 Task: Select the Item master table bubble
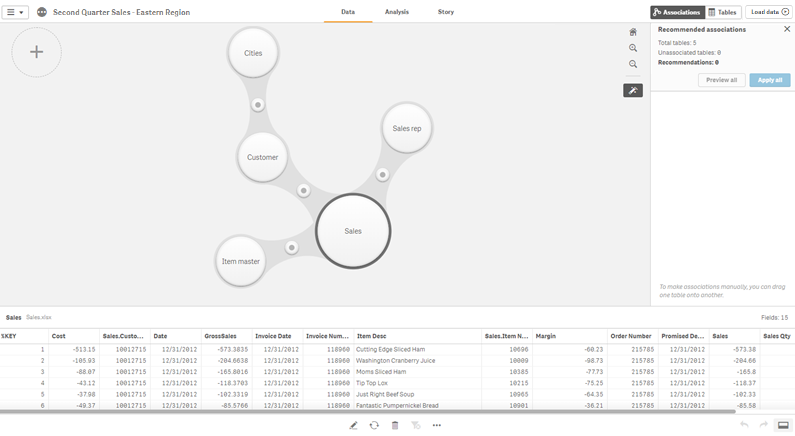(240, 261)
